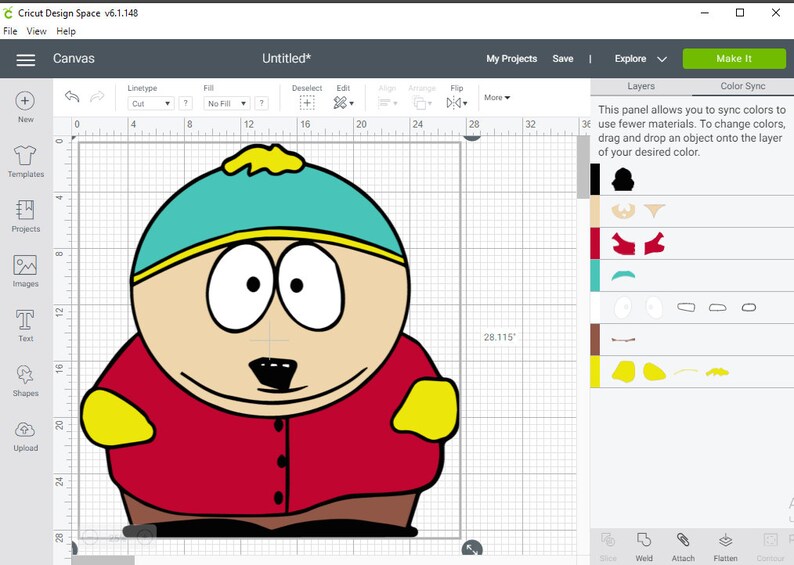Click the canvas horizontal scrollbar
The width and height of the screenshot is (794, 565).
coord(103,560)
